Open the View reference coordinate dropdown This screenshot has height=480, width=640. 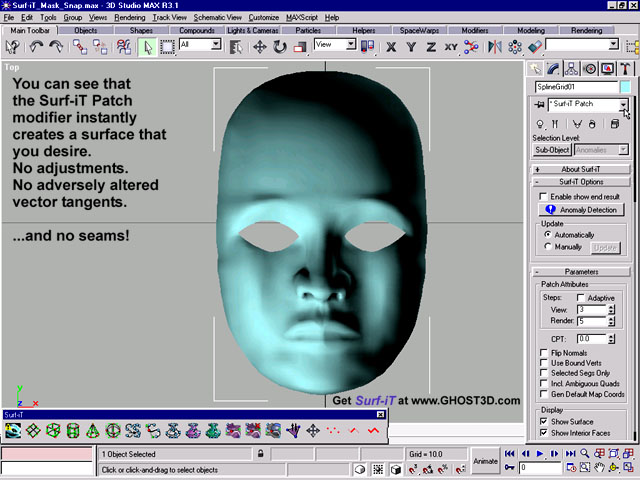(351, 44)
